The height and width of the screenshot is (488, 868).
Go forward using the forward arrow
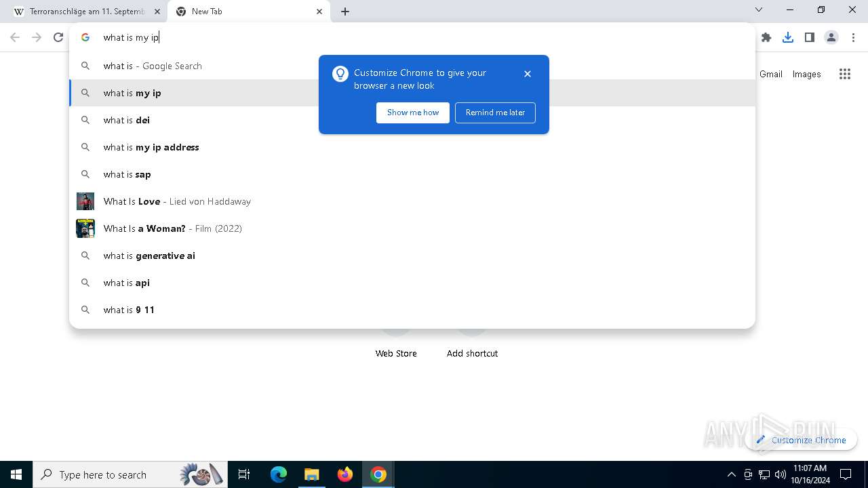coord(37,38)
